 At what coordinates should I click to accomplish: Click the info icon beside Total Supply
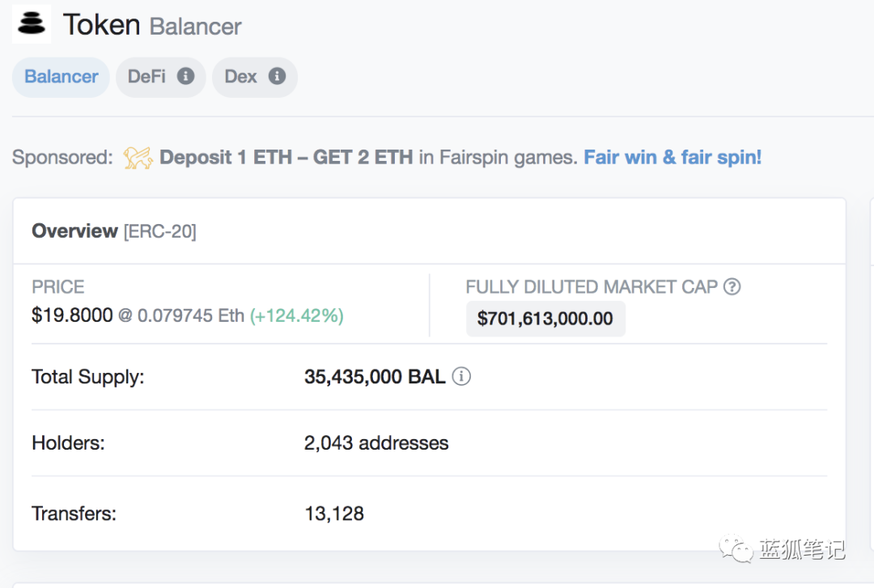pyautogui.click(x=461, y=377)
